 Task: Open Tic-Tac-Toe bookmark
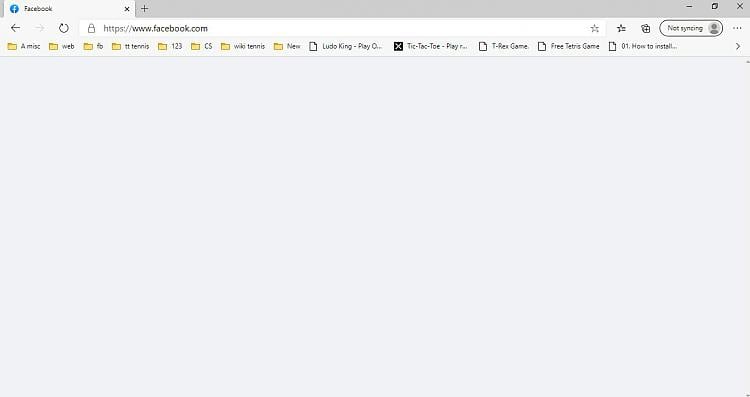point(430,46)
